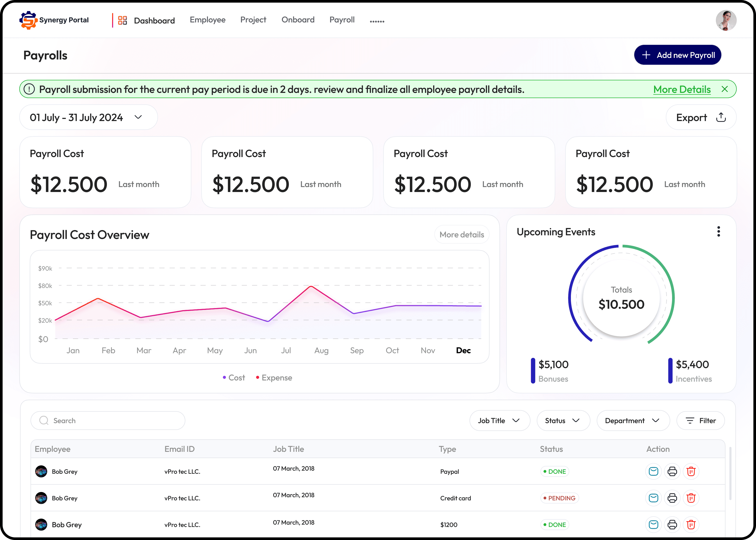The height and width of the screenshot is (540, 756).
Task: Delete the first Bob Grey payroll row
Action: 691,471
